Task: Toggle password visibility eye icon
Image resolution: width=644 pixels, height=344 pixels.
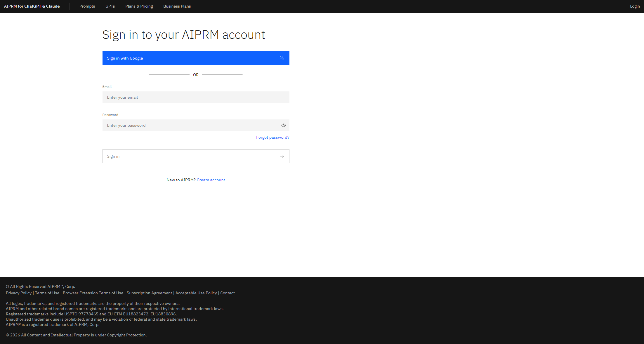Action: (283, 125)
